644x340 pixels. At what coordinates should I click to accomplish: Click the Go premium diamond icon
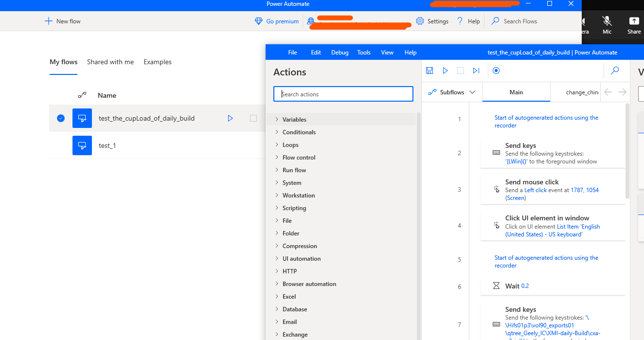pos(259,21)
